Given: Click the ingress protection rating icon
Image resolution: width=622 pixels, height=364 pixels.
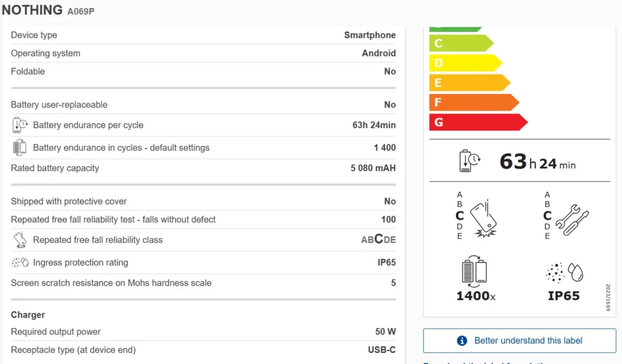Looking at the screenshot, I should (20, 263).
